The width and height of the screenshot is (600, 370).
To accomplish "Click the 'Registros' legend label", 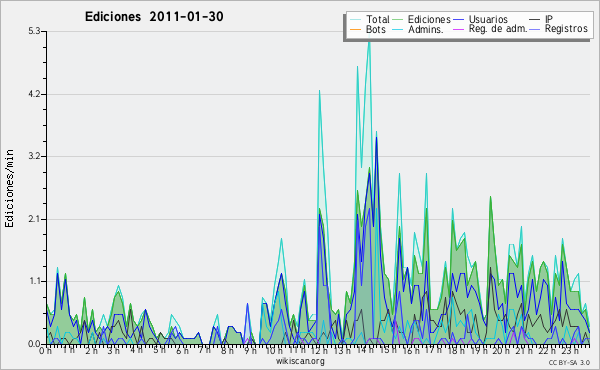I will tap(566, 29).
